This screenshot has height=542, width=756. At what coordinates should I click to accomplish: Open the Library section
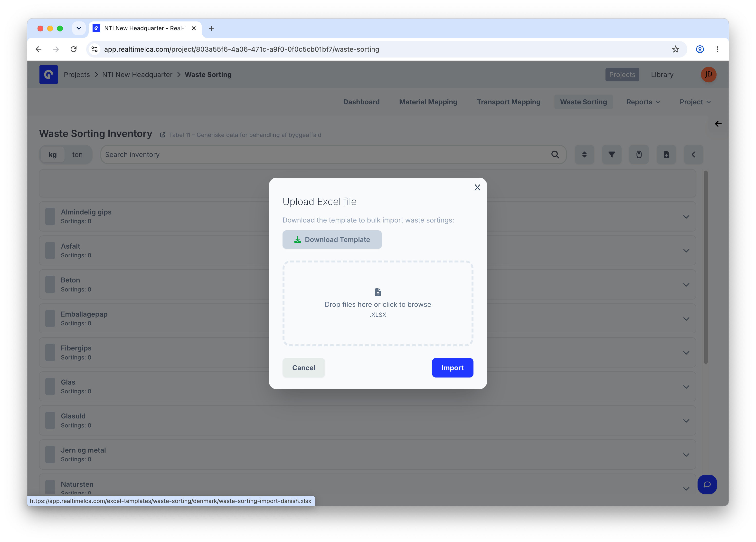(x=662, y=74)
